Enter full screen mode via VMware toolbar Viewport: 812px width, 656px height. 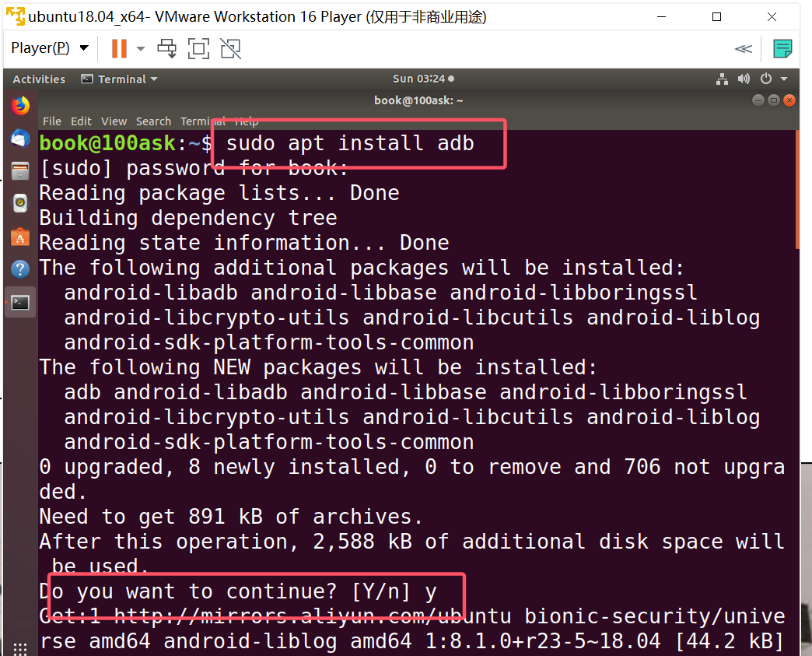pos(198,49)
